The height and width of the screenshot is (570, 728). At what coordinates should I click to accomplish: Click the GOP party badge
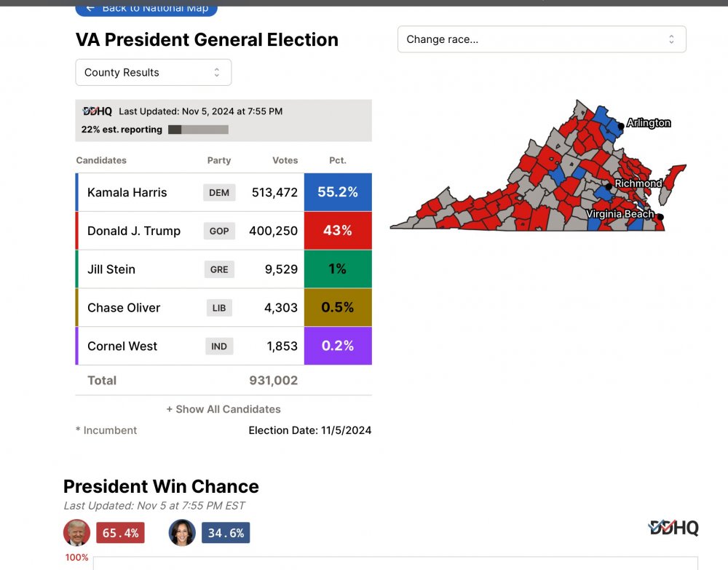click(x=219, y=231)
